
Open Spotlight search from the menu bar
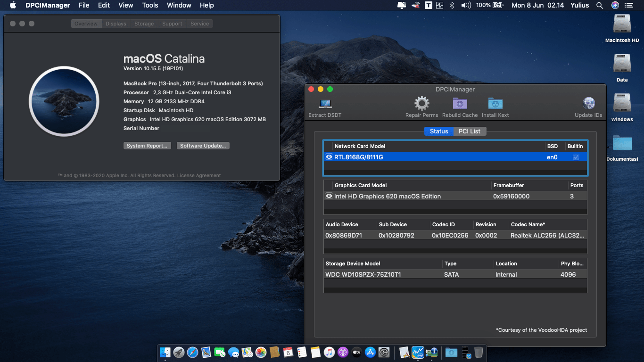[x=600, y=5]
